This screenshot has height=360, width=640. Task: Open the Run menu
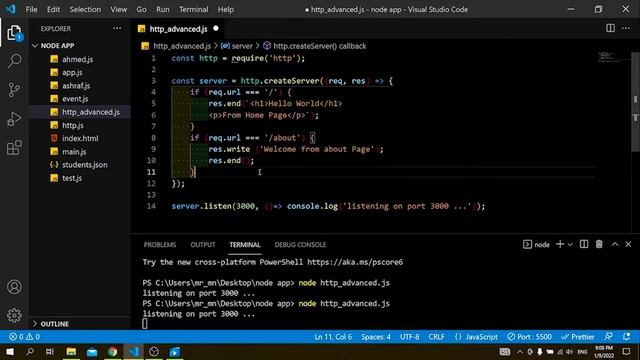(x=162, y=9)
